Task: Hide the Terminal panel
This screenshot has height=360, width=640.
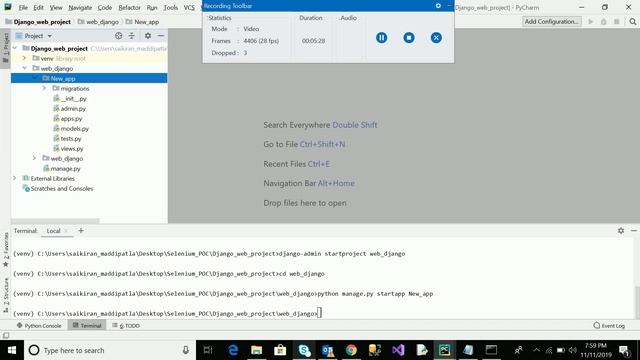Action: pyautogui.click(x=633, y=231)
